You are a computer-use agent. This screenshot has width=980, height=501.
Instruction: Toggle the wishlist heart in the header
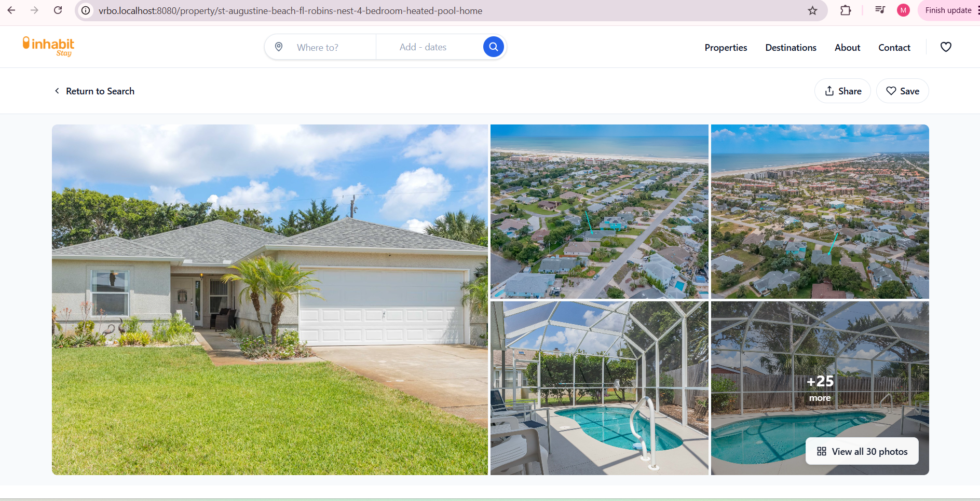click(x=946, y=47)
